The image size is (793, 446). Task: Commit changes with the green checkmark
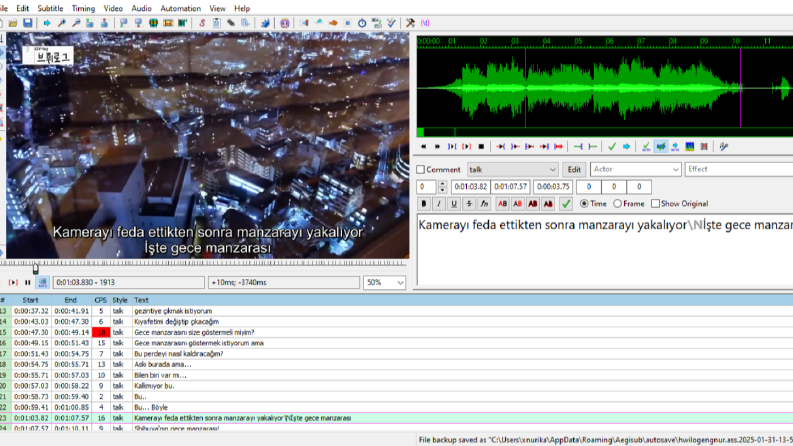(x=566, y=204)
